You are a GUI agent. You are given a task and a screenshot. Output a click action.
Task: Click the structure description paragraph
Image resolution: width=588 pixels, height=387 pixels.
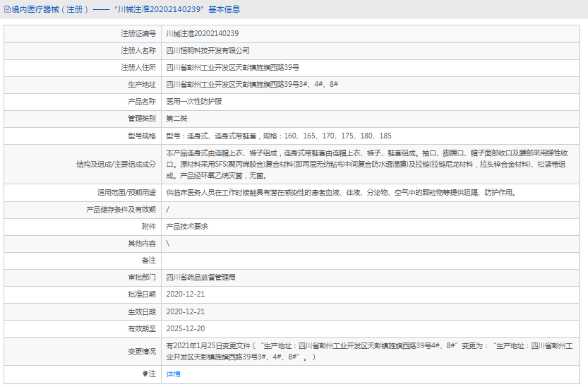tap(367, 165)
